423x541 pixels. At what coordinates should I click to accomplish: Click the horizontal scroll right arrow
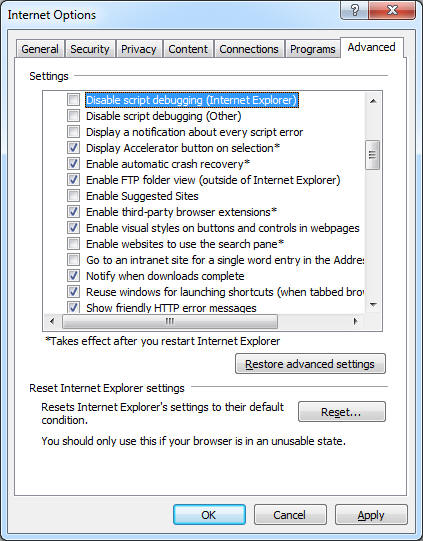click(356, 321)
